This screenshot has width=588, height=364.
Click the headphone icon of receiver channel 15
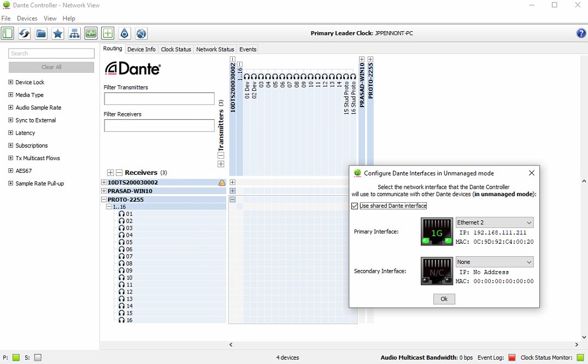point(121,313)
